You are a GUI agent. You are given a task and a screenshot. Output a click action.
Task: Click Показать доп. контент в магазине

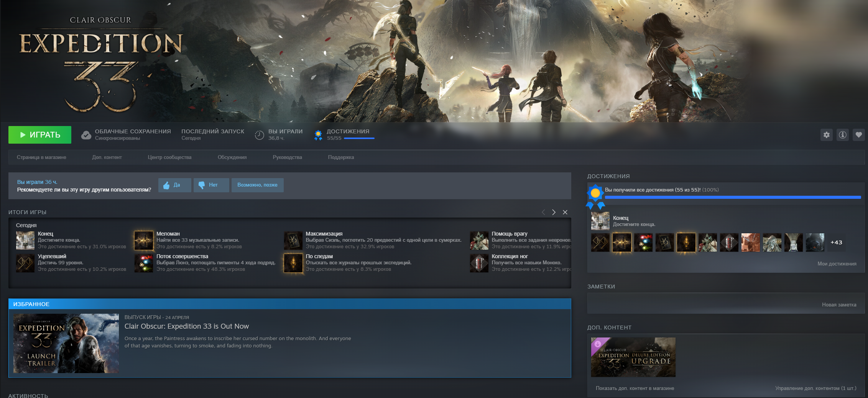pos(635,388)
